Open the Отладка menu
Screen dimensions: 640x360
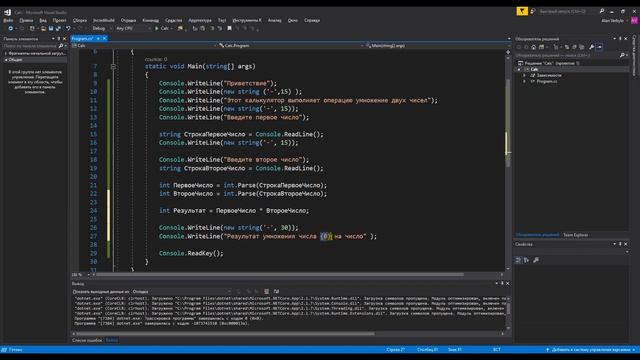click(x=128, y=20)
